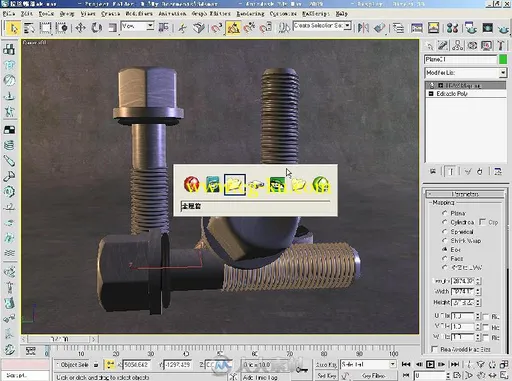Screen dimensions: 512x381
Task: Open the Create Selection Set dropdown
Action: click(322, 26)
